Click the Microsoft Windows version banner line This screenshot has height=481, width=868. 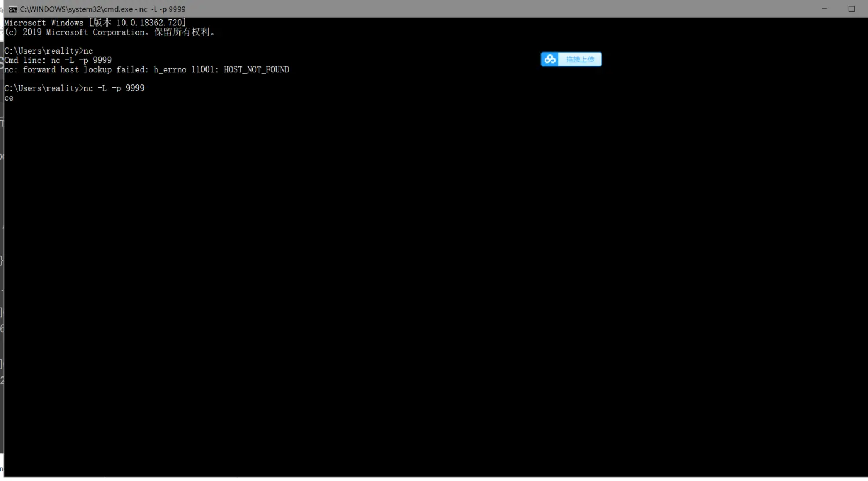(94, 23)
